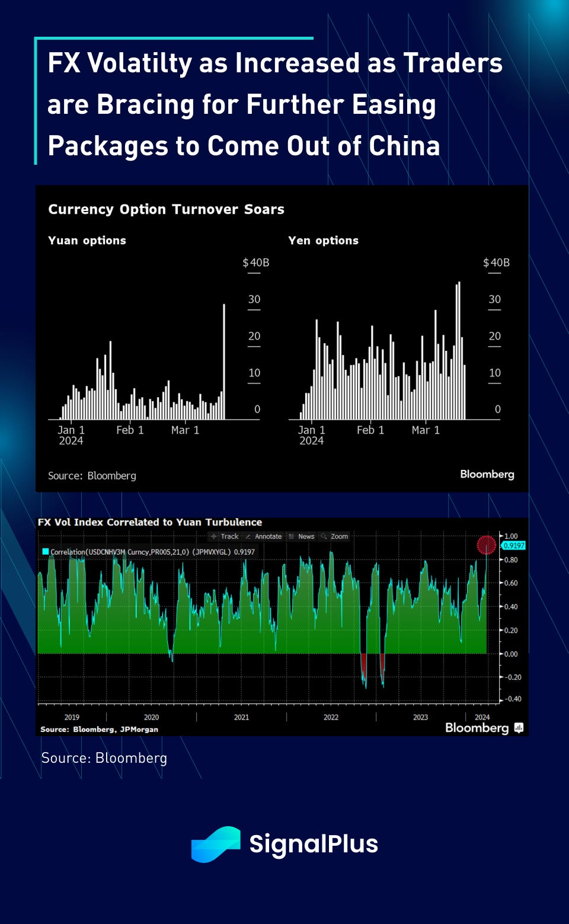Image resolution: width=569 pixels, height=924 pixels.
Task: Click the Annotate pencil icon
Action: click(248, 536)
